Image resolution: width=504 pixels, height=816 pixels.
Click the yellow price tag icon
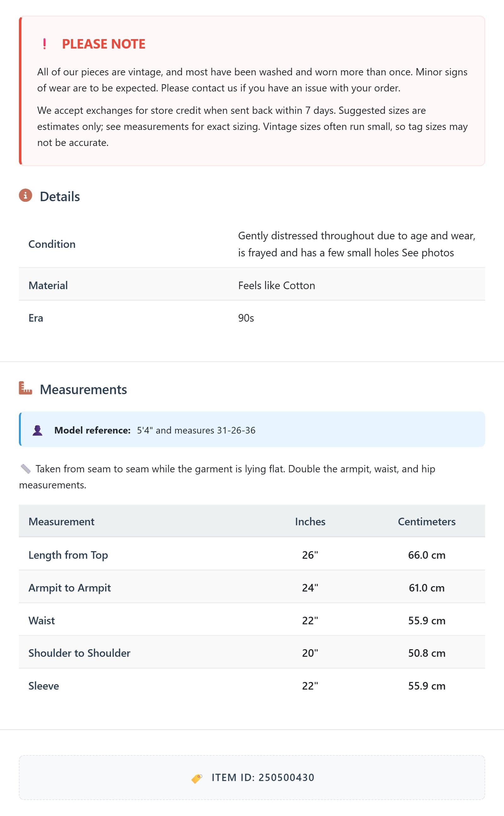pyautogui.click(x=197, y=778)
